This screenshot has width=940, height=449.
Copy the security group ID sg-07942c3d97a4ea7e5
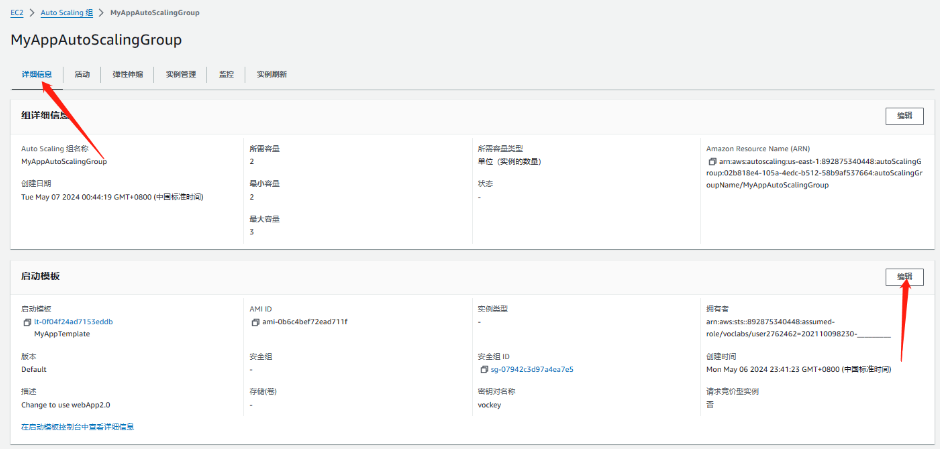(x=484, y=369)
